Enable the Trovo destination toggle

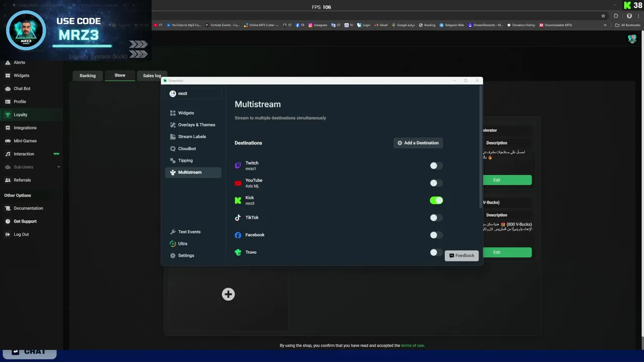(436, 252)
